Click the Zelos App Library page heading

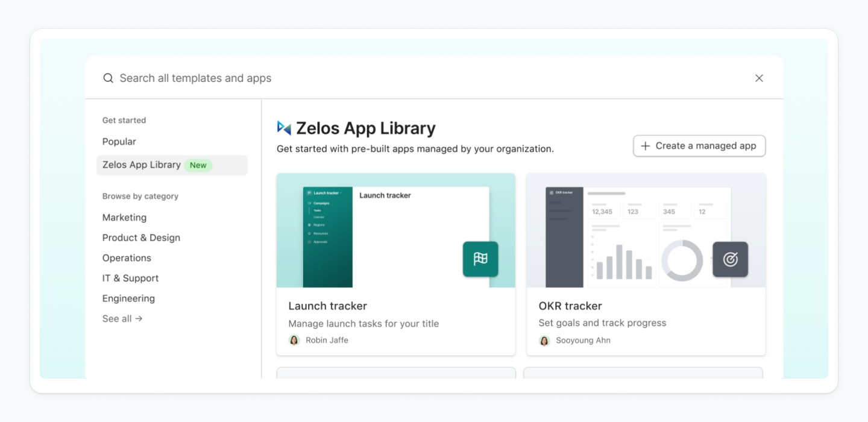[366, 128]
